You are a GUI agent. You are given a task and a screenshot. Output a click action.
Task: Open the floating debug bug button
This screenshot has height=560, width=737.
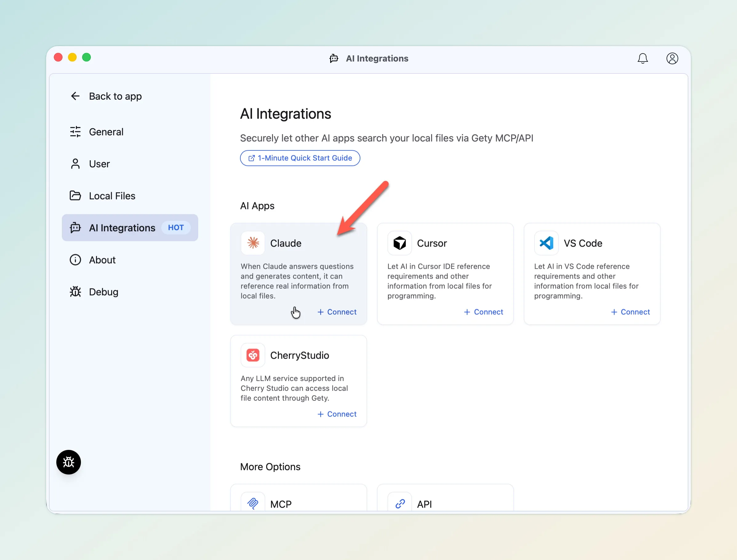[x=69, y=462]
